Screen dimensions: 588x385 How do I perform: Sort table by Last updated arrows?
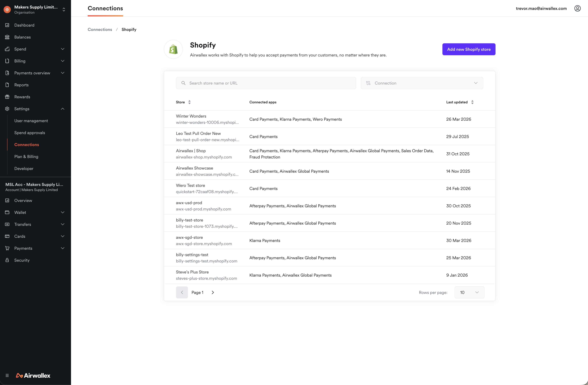[x=472, y=102]
